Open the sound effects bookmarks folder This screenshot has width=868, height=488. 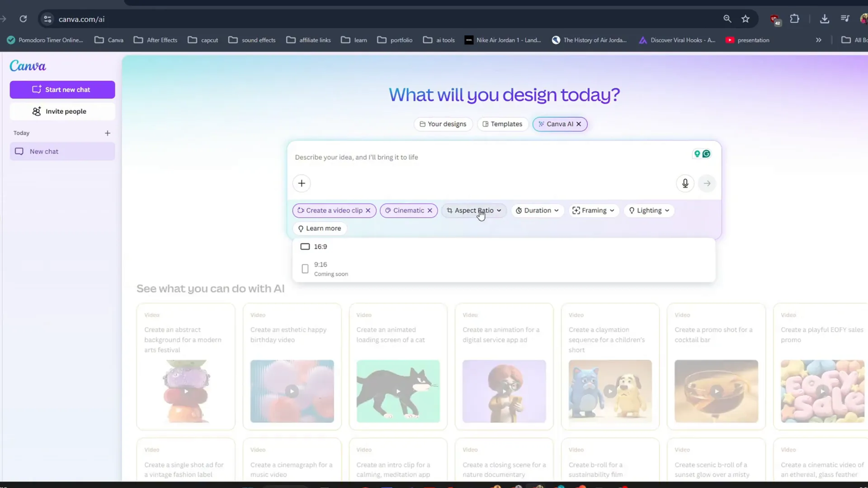(x=252, y=40)
